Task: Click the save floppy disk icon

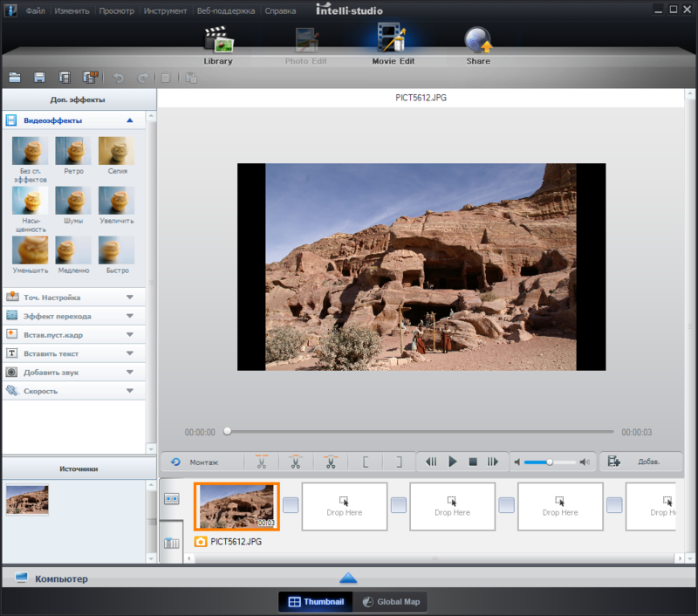Action: coord(39,78)
